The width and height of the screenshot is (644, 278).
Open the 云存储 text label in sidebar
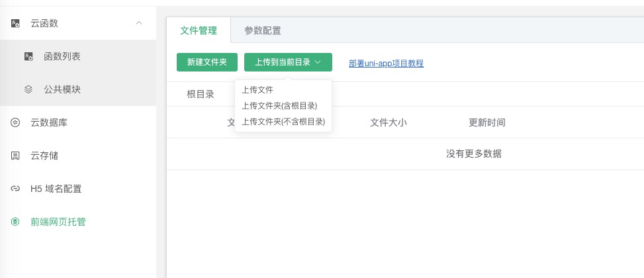[44, 156]
